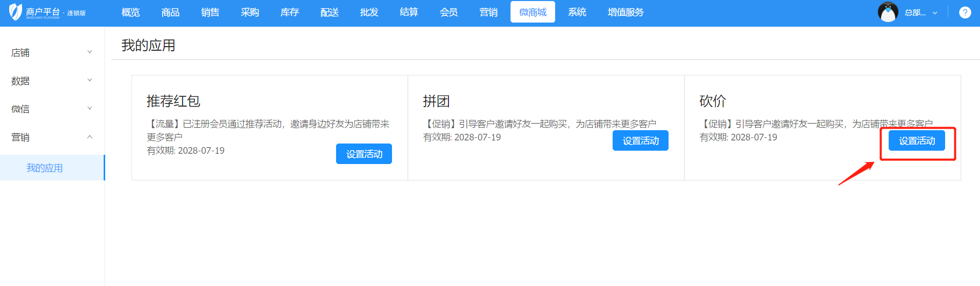
Task: Expand the 数据 sidebar section
Action: coord(51,81)
